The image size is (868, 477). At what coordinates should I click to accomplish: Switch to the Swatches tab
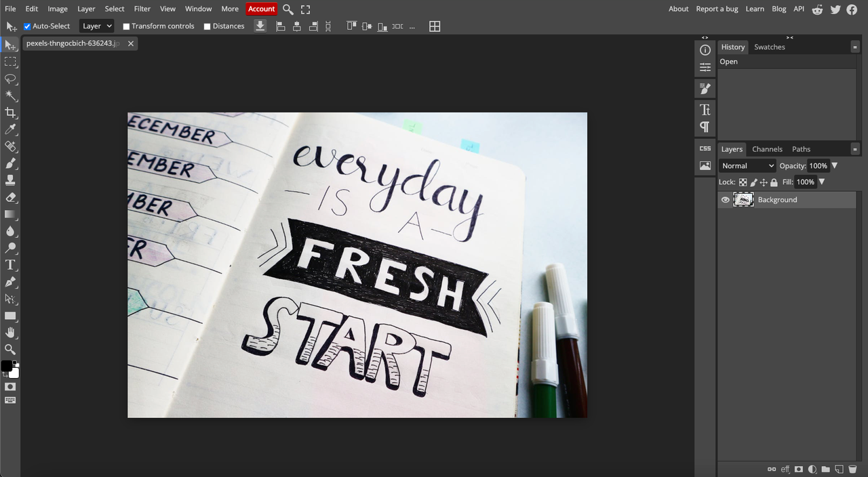point(770,47)
